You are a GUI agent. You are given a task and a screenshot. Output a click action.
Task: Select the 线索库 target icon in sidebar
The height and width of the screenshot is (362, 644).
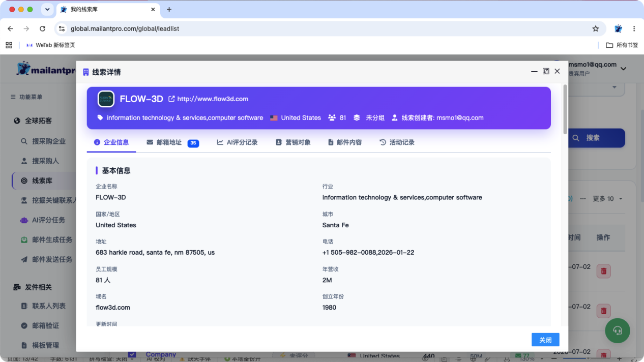click(x=24, y=181)
